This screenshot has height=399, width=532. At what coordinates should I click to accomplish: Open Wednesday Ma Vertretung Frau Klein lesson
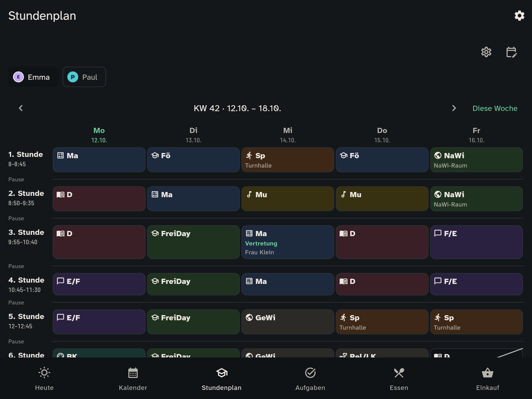coord(288,242)
